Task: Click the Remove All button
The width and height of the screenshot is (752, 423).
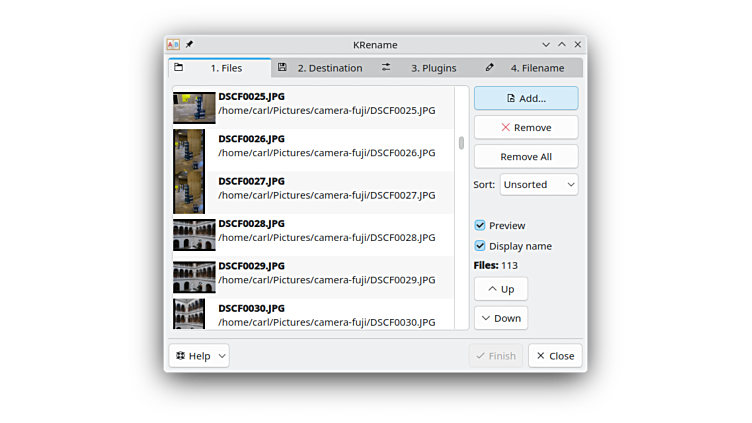Action: (526, 157)
